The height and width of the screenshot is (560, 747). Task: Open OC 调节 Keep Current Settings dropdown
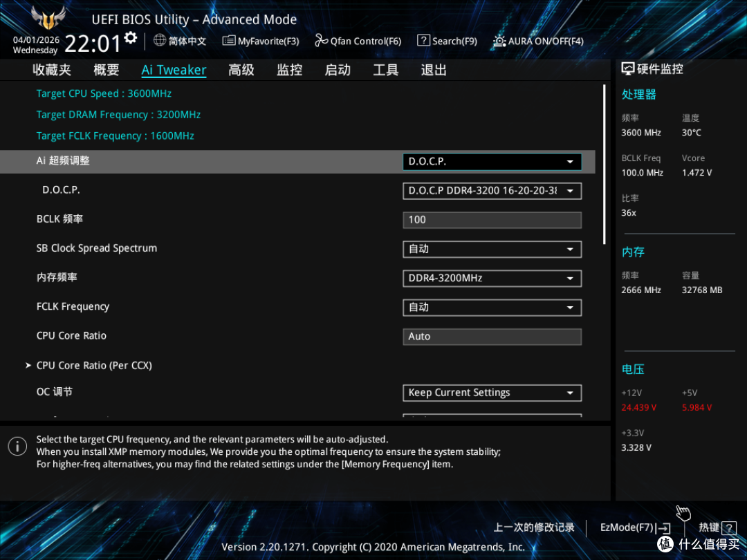pos(492,393)
